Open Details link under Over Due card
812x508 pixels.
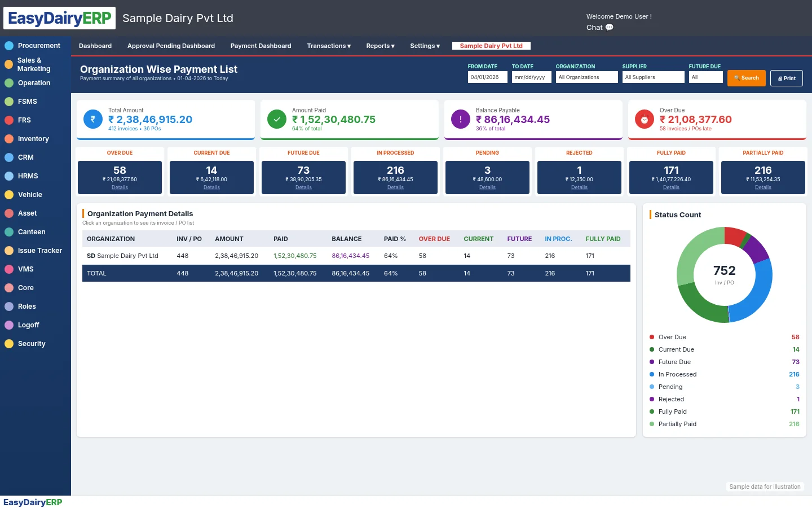pyautogui.click(x=120, y=187)
